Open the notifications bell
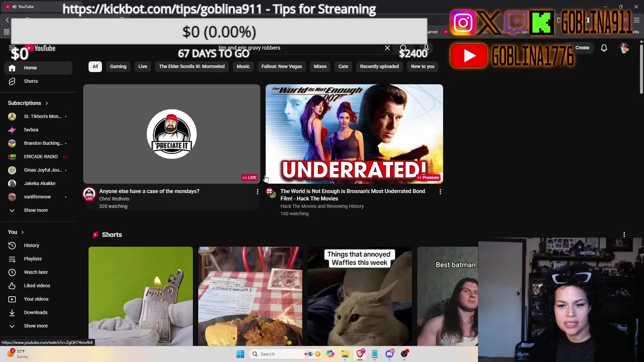 (604, 48)
